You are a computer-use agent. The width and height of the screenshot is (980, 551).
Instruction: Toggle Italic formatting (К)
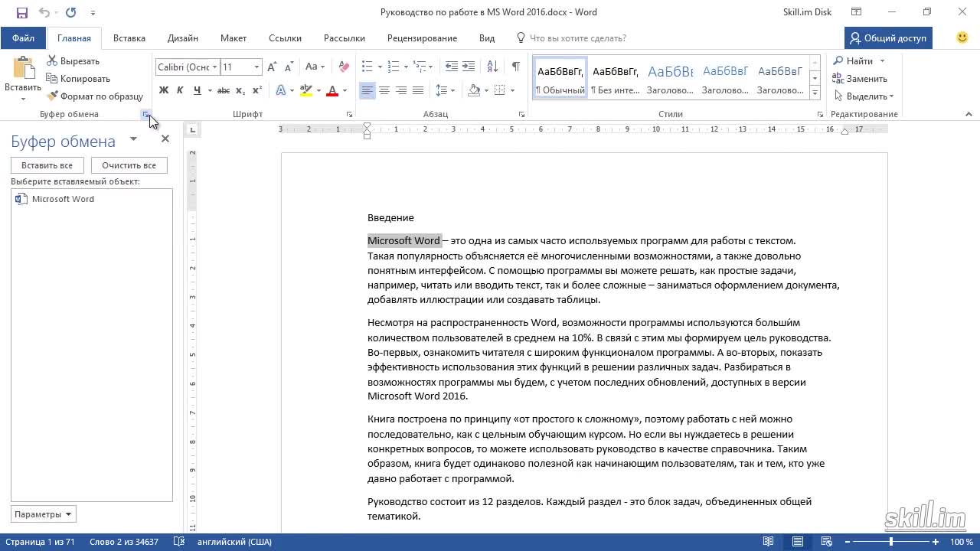pos(180,90)
